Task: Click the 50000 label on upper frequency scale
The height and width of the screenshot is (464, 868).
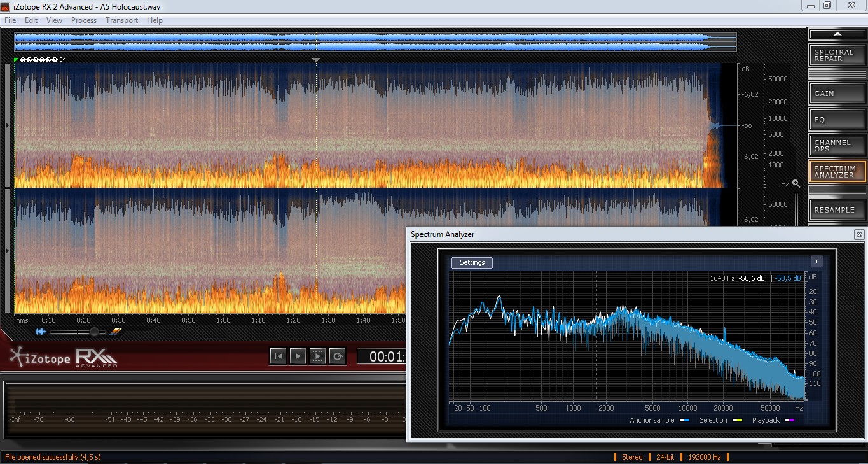Action: [778, 79]
